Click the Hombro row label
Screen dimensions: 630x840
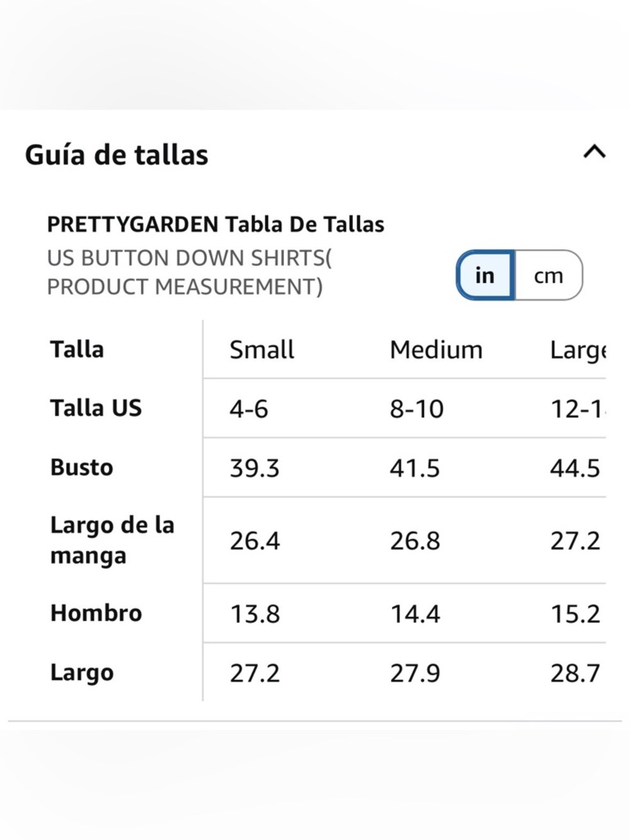pos(96,613)
